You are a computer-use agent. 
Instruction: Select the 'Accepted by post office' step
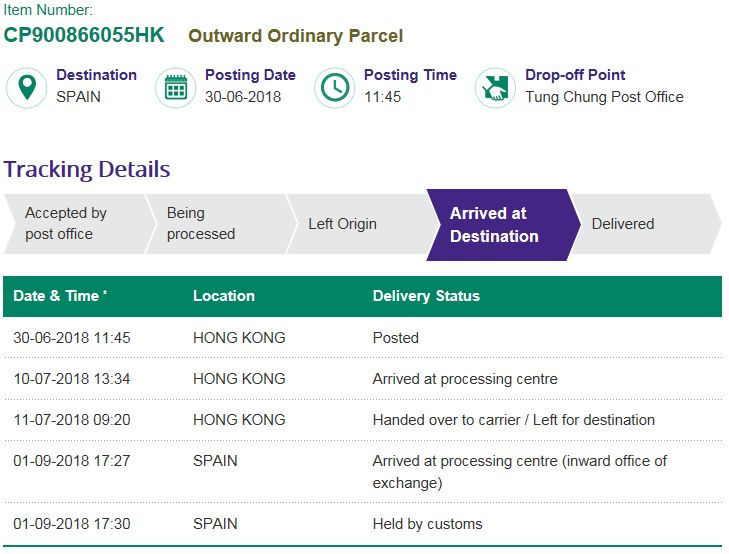pos(66,224)
